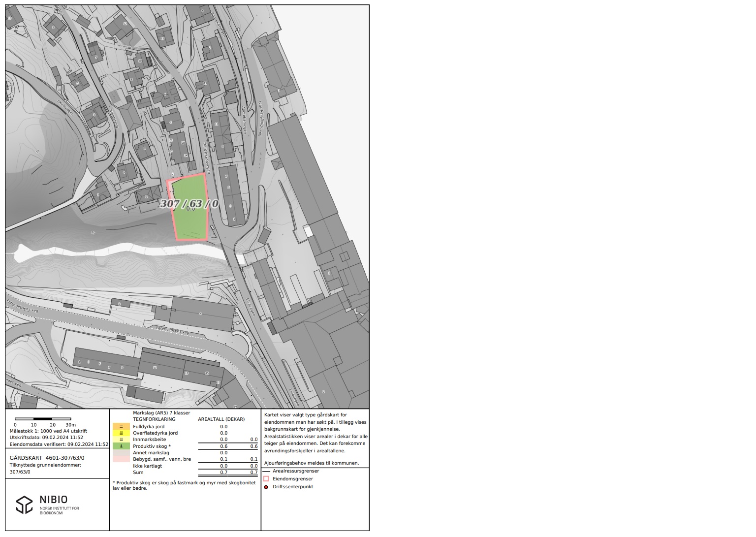Click the TEGNFORKLARING legend heading
The width and height of the screenshot is (756, 537).
coord(154,419)
